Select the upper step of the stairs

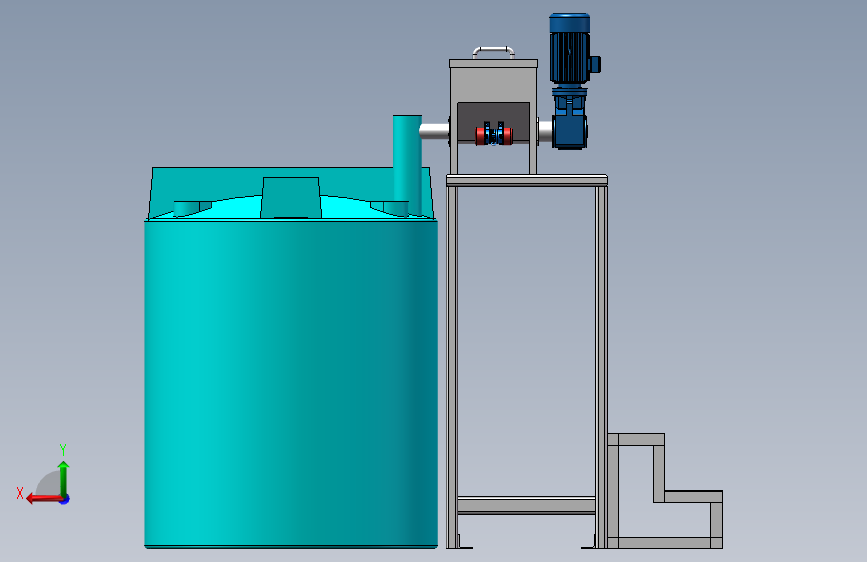(x=636, y=440)
